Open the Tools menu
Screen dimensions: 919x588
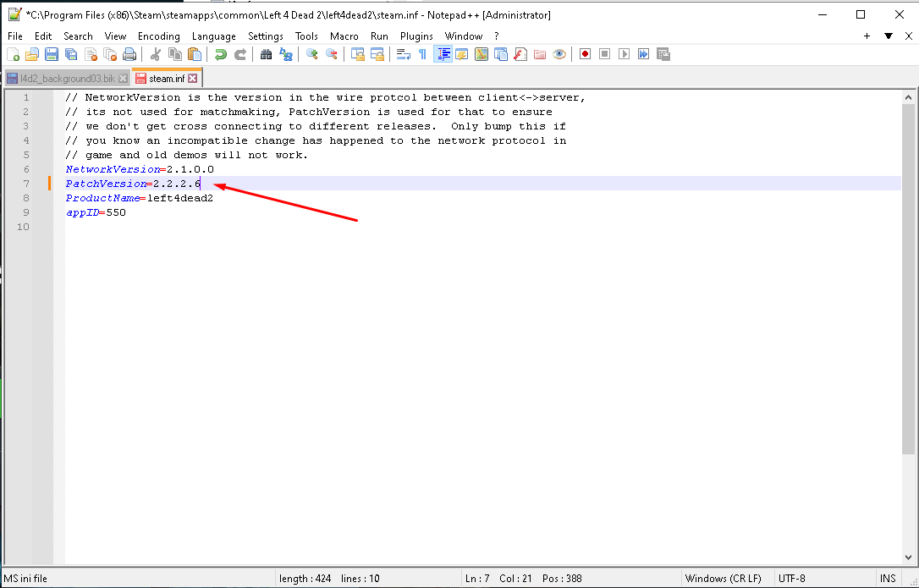click(306, 36)
